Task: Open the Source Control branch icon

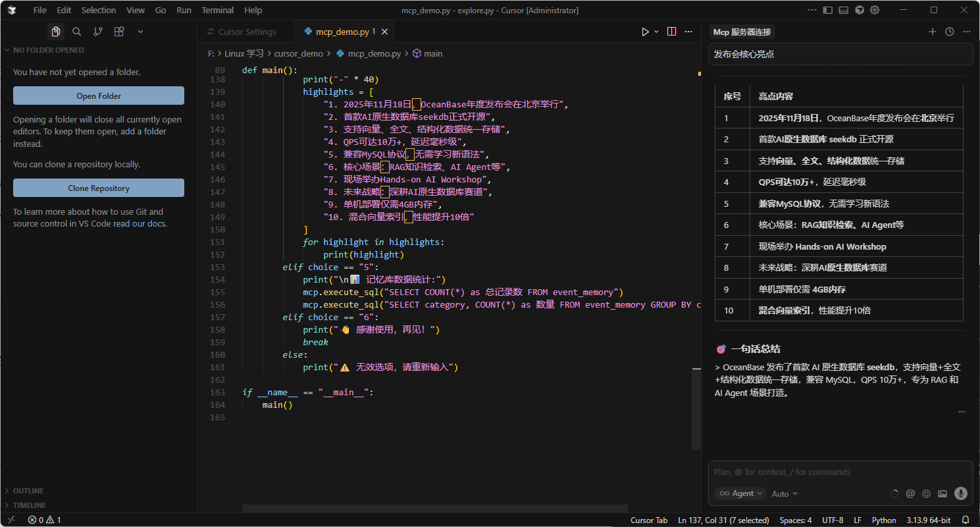Action: click(x=98, y=32)
